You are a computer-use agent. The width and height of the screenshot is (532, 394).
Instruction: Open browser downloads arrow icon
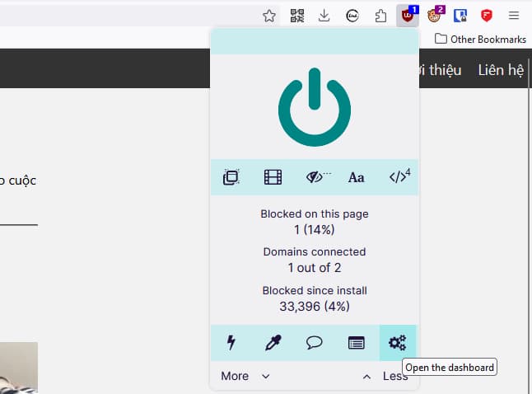tap(324, 16)
